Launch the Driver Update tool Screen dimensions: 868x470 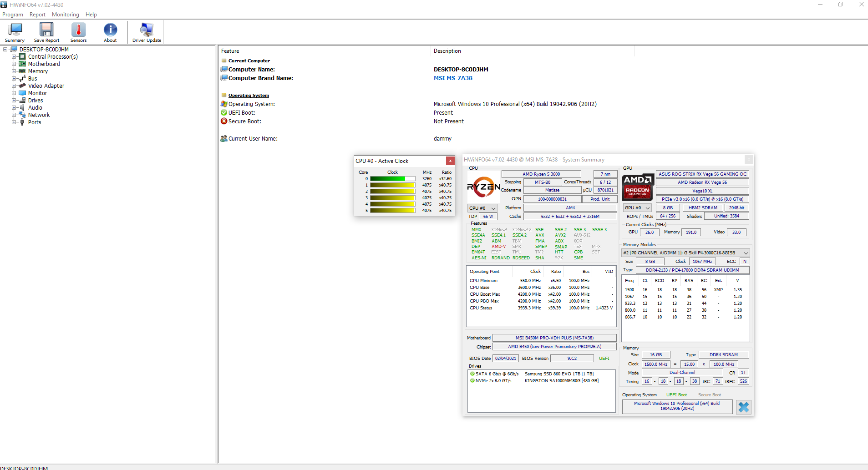pos(147,30)
